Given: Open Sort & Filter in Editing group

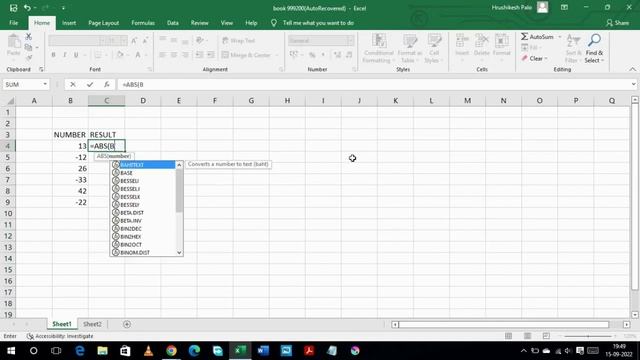Looking at the screenshot, I should click(573, 49).
